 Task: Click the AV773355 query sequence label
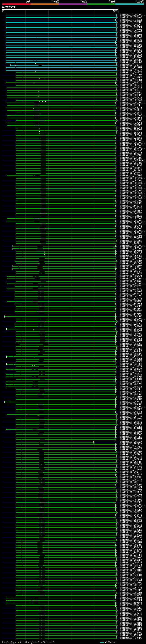coord(8,7)
